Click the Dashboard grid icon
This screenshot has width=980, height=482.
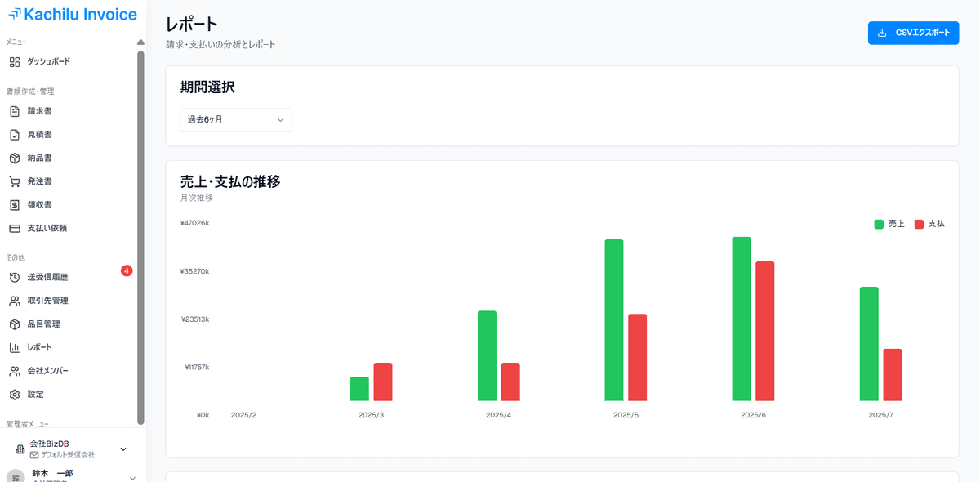pyautogui.click(x=15, y=62)
